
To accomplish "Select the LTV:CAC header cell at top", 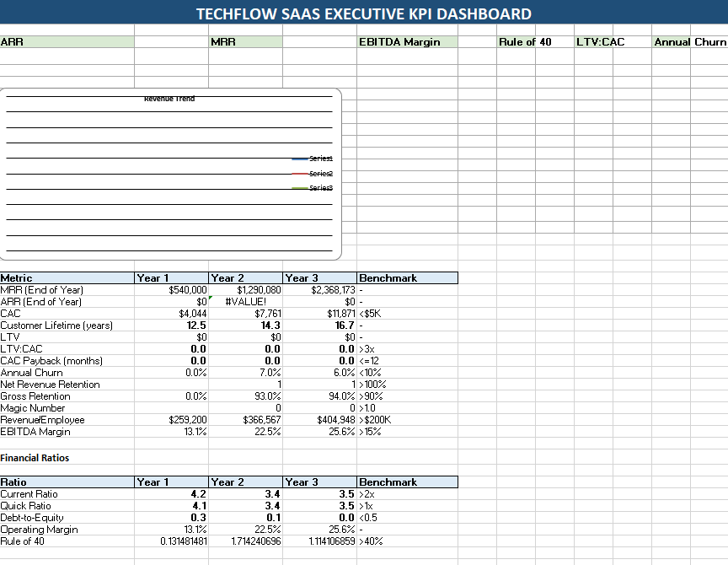I will tap(600, 42).
